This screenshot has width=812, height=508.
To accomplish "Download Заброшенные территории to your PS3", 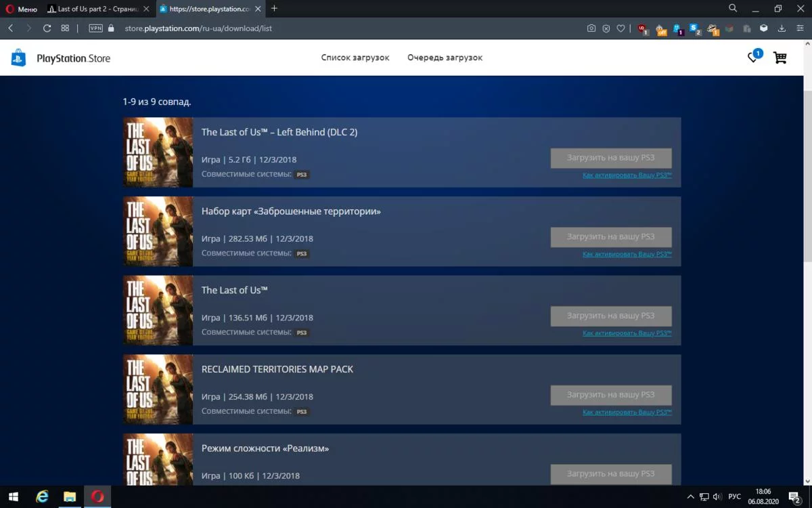I will coord(611,237).
